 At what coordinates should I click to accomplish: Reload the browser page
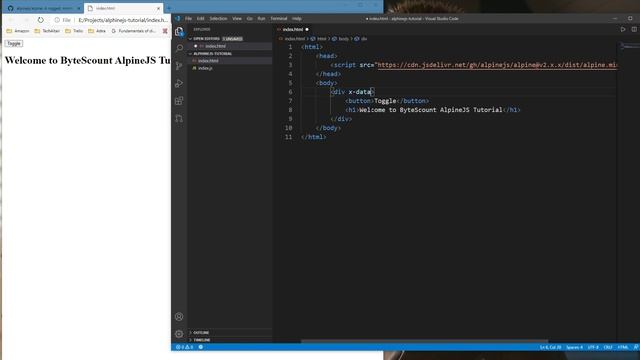[x=40, y=20]
